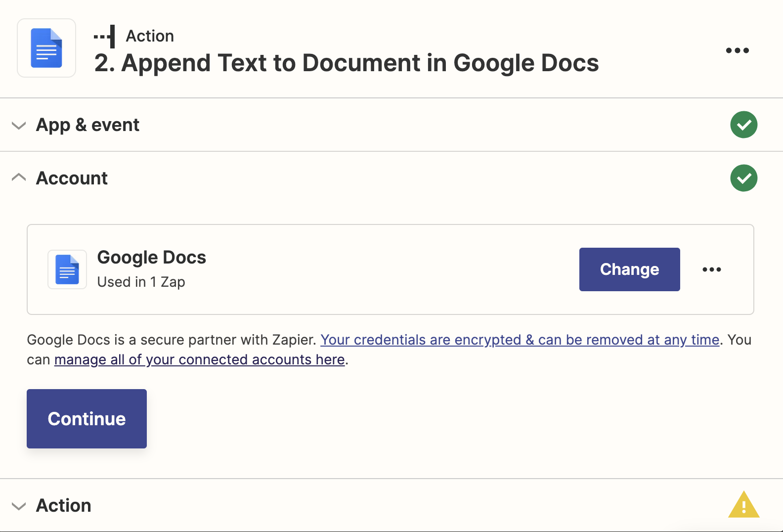Open the account card three-dot menu
Viewport: 783px width, 532px height.
711,269
